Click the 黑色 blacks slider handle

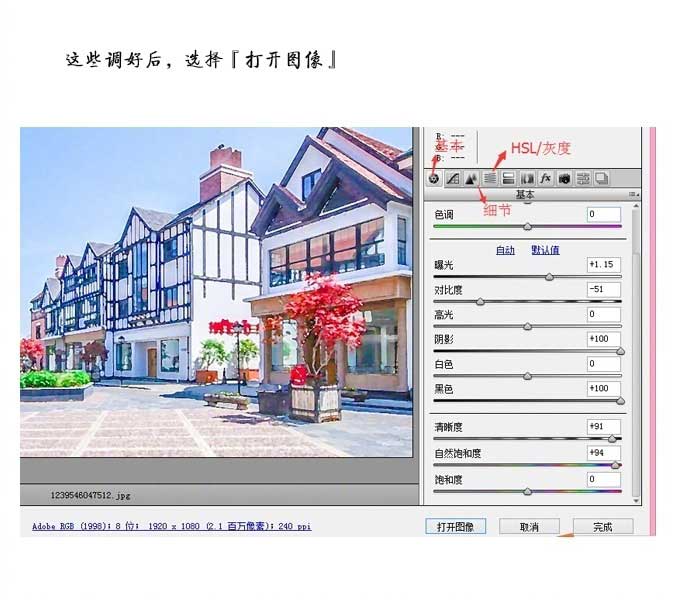(621, 401)
